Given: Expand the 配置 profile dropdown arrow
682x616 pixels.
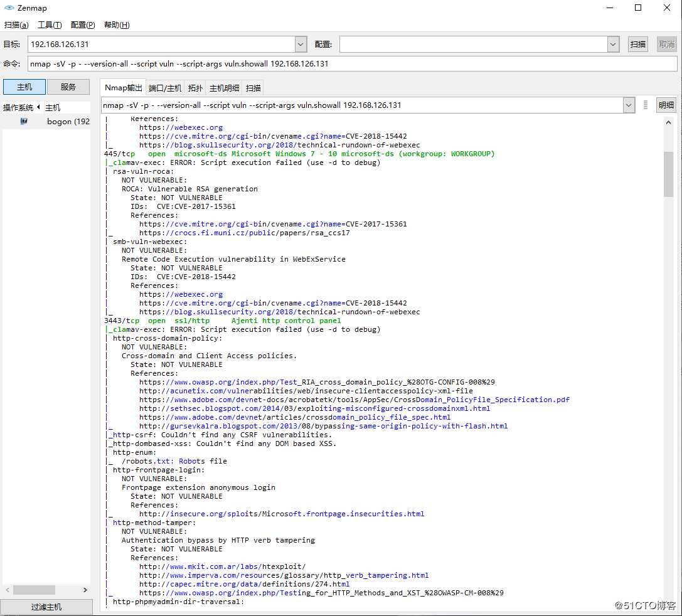Looking at the screenshot, I should click(x=613, y=45).
